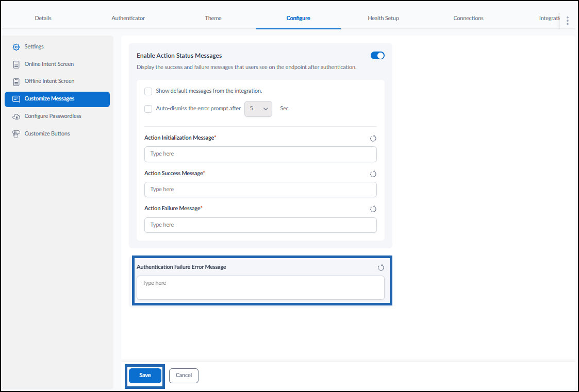Click the Configure Passwordless cloud icon
Viewport: 579px width, 392px height.
(x=16, y=116)
